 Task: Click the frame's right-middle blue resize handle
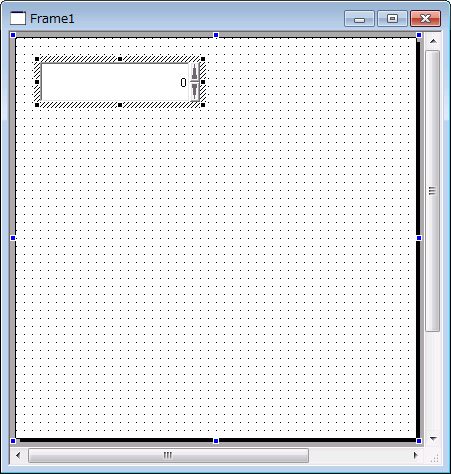coord(419,238)
